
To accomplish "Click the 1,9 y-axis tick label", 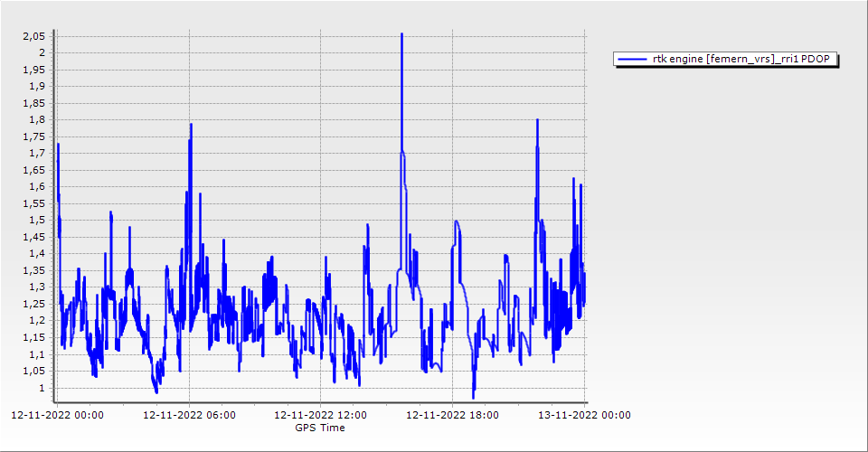I will coord(36,87).
